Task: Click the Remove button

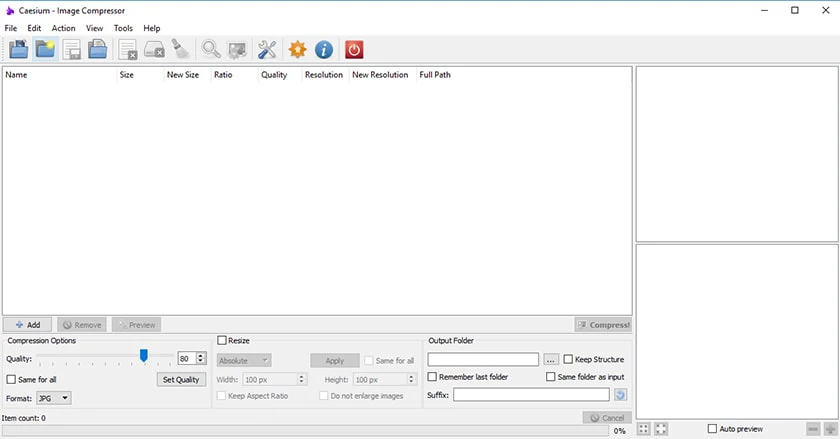Action: coord(82,325)
